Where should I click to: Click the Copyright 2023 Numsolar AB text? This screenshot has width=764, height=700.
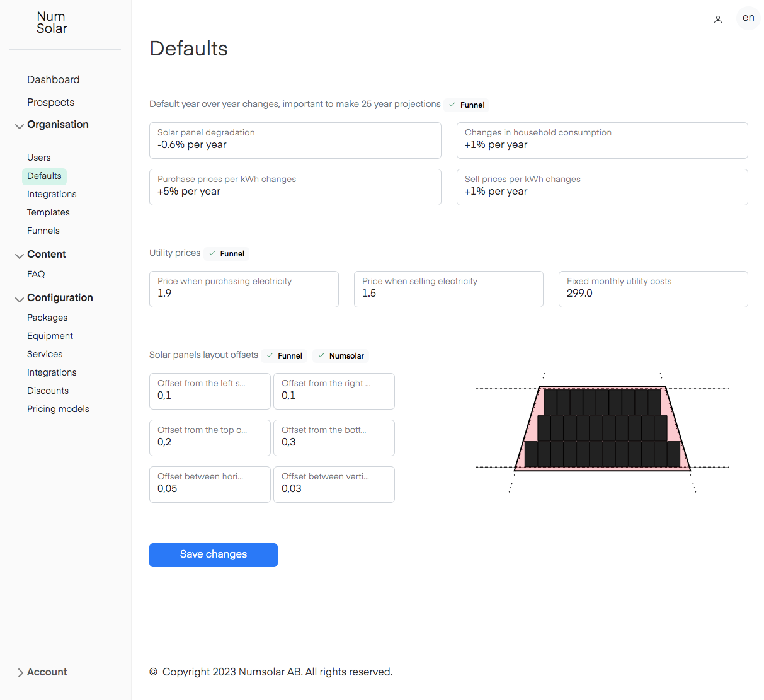(x=271, y=672)
